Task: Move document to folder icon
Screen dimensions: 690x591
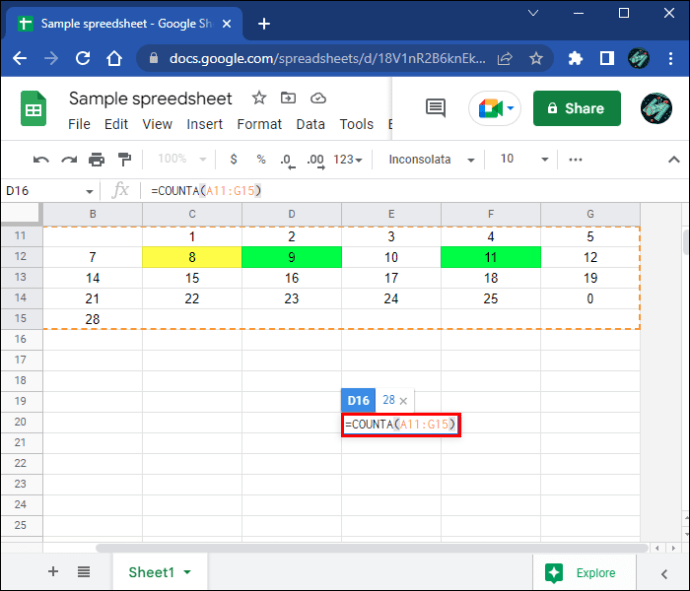Action: [x=288, y=98]
